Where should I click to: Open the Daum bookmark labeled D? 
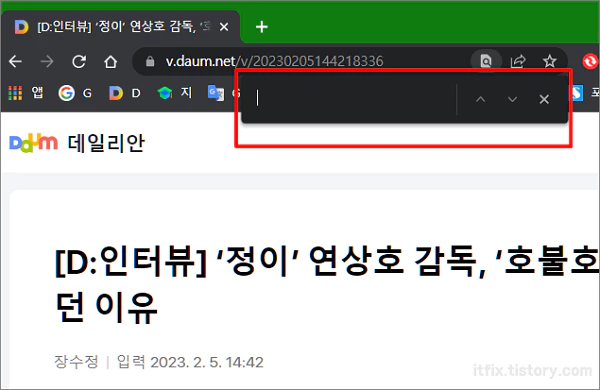tap(125, 93)
